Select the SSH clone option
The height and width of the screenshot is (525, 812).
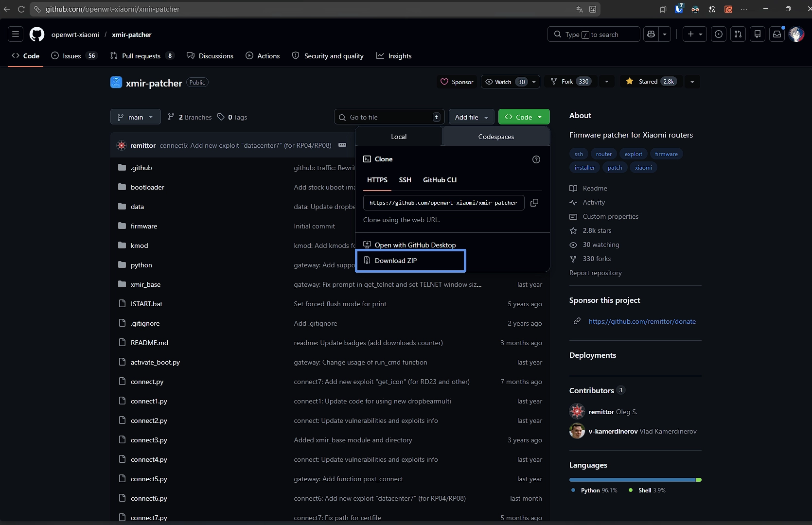pyautogui.click(x=405, y=180)
